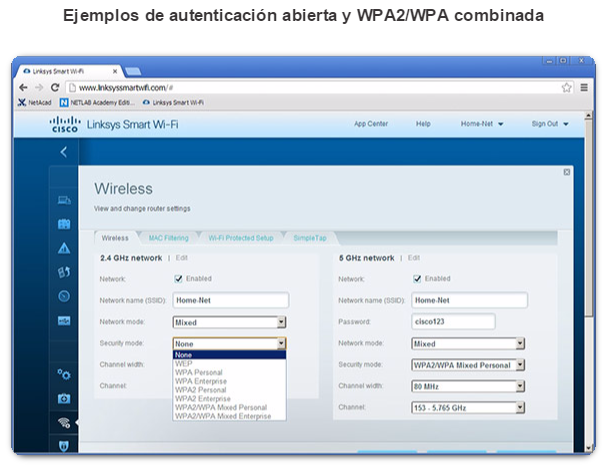The height and width of the screenshot is (465, 602).
Task: Open the NETLAB Academy Edition bookmark
Action: click(98, 103)
